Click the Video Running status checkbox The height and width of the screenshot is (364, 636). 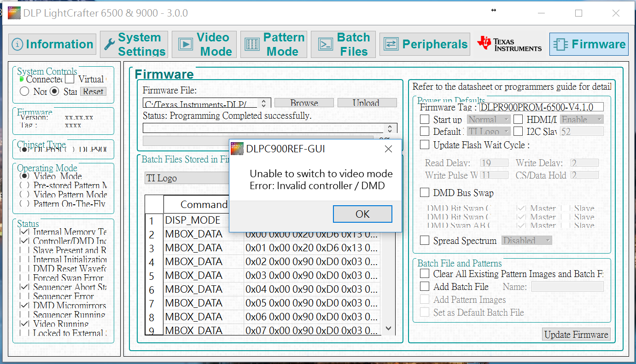point(24,324)
